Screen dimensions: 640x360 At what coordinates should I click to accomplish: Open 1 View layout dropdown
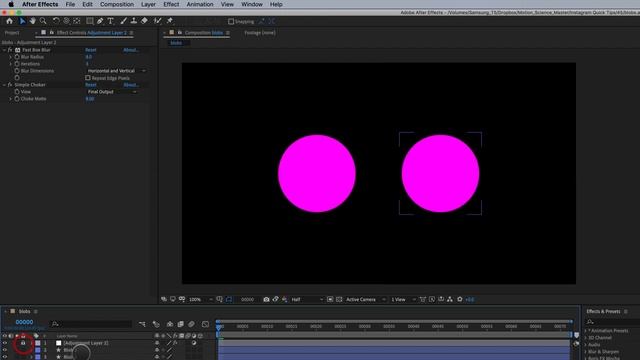[403, 299]
